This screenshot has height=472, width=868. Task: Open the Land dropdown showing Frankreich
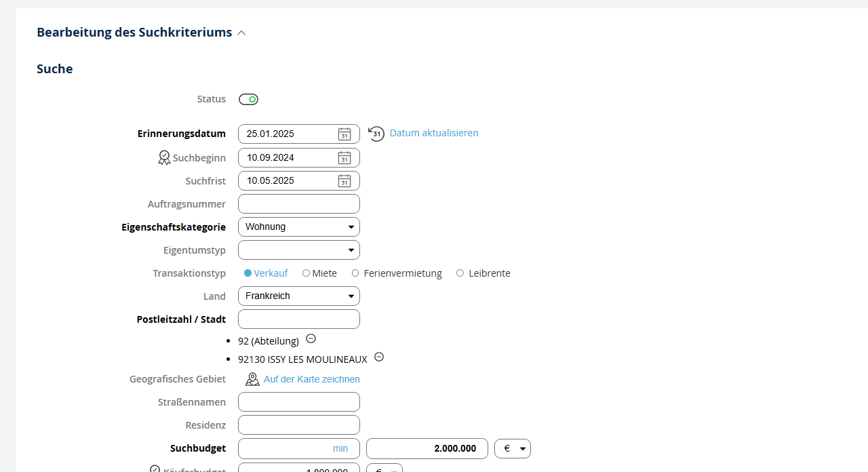pyautogui.click(x=298, y=296)
